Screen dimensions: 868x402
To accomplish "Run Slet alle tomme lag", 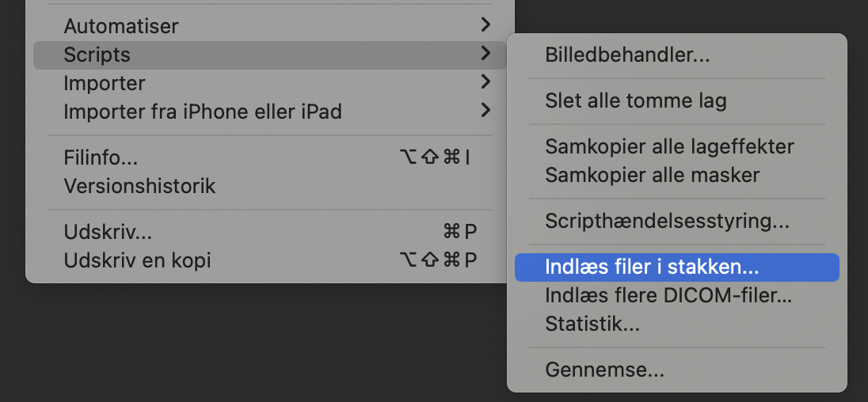I will point(635,100).
